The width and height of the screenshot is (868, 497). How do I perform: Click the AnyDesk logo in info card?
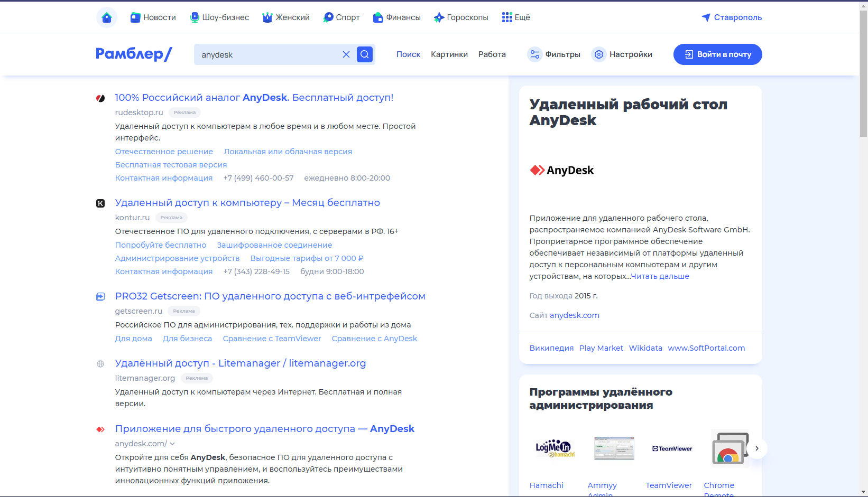tap(562, 170)
